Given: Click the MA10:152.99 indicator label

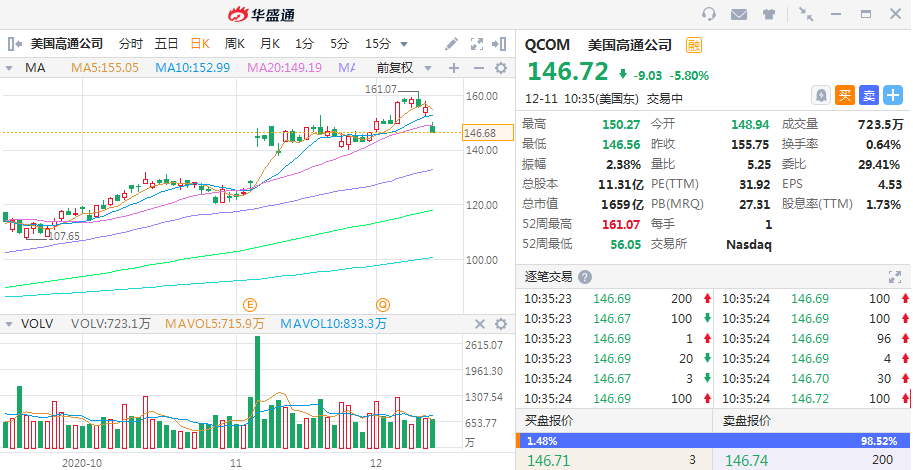Looking at the screenshot, I should tap(193, 68).
